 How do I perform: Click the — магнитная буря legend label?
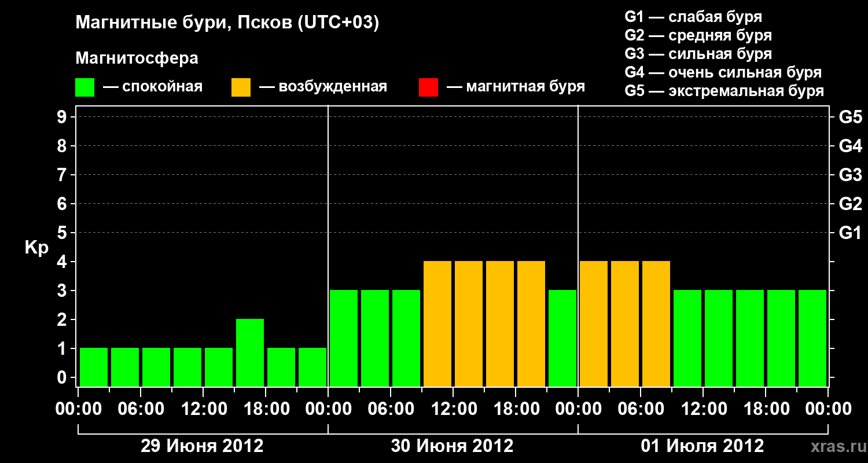pos(516,87)
